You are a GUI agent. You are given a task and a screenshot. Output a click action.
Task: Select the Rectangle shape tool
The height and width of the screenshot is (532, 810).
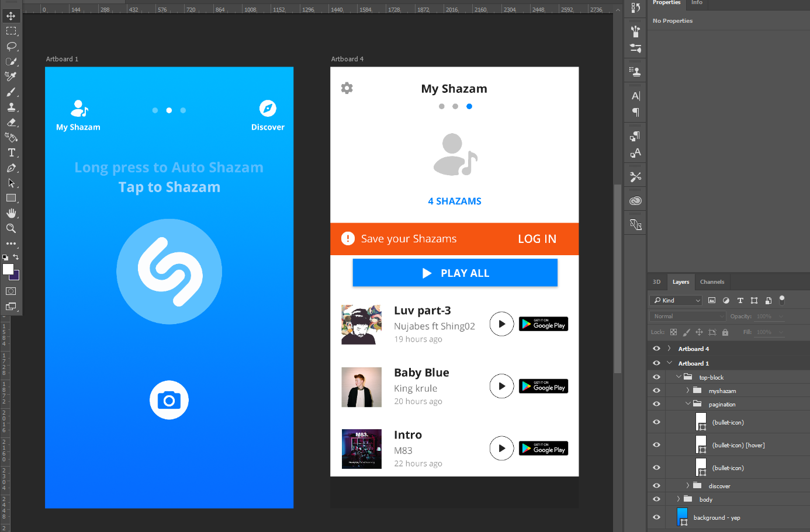(x=11, y=198)
